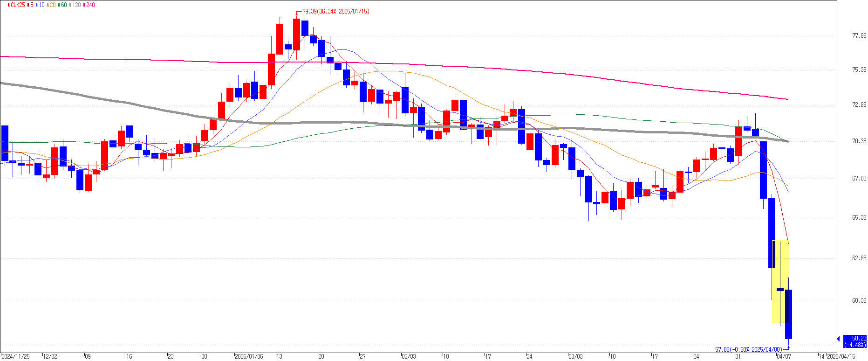Click the blue triangle current-price pointer
The width and height of the screenshot is (868, 361).
tap(839, 339)
